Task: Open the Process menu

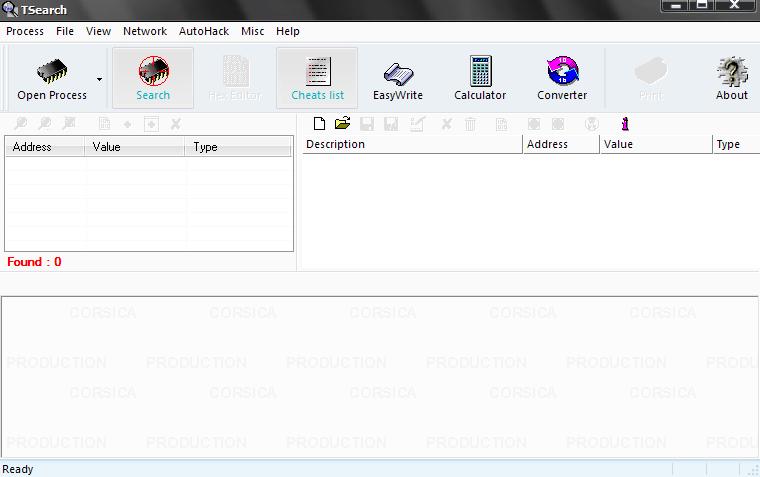Action: (x=25, y=31)
